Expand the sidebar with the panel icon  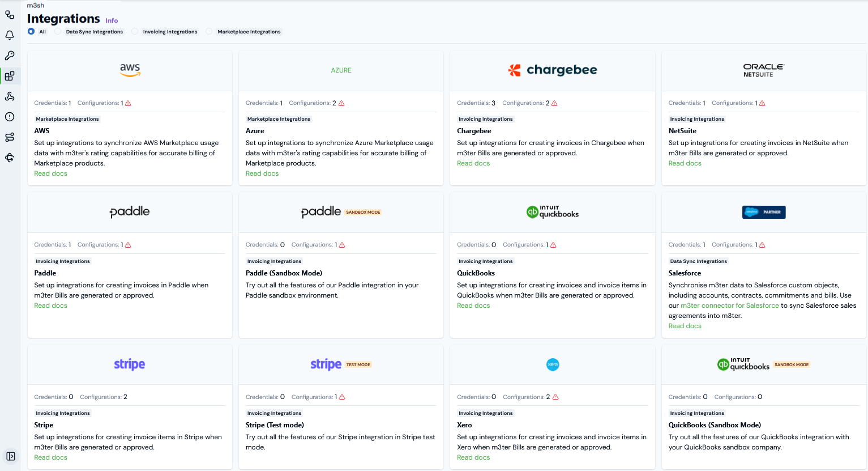pos(11,456)
